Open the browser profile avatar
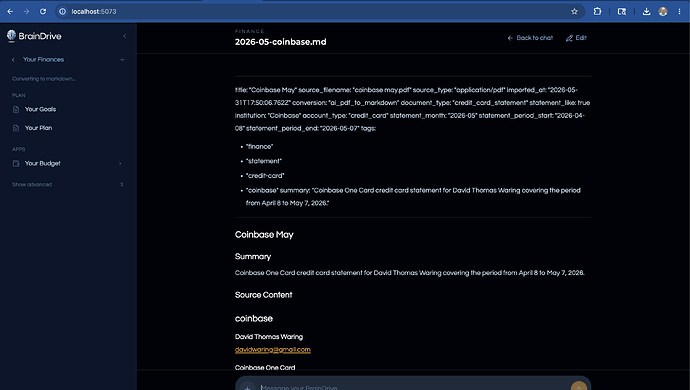This screenshot has height=390, width=690. coord(663,11)
